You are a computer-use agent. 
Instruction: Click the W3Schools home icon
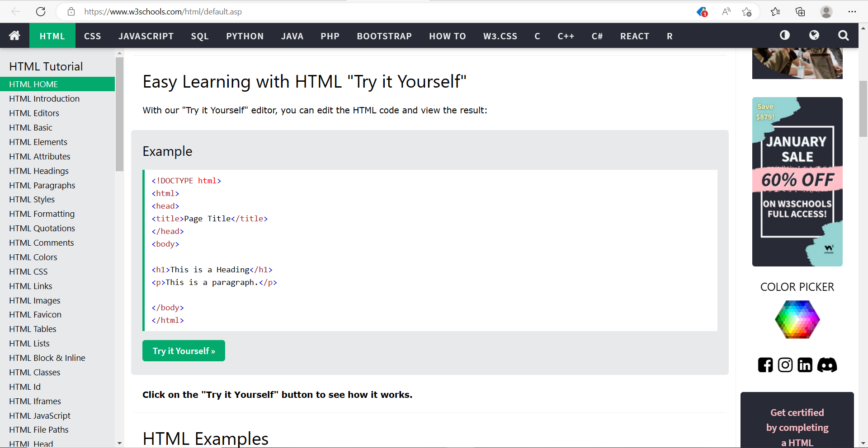pos(14,36)
